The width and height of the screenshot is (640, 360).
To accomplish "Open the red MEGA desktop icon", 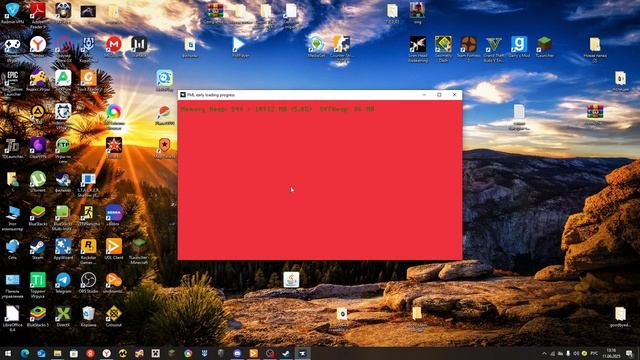I will 113,46.
